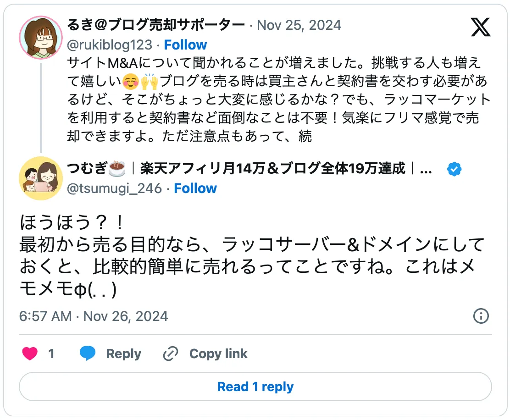The width and height of the screenshot is (510, 420).
Task: Click the like count showing 1
Action: tap(51, 354)
